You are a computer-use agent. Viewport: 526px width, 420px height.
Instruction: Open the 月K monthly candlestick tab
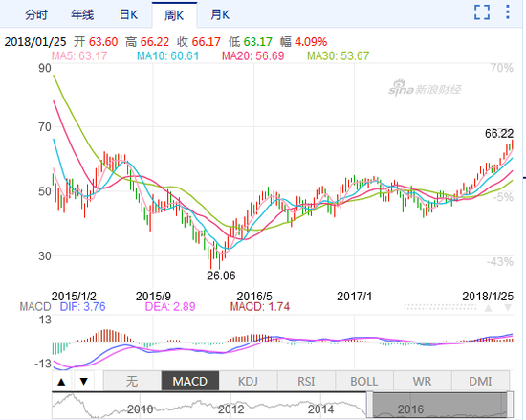click(x=220, y=14)
